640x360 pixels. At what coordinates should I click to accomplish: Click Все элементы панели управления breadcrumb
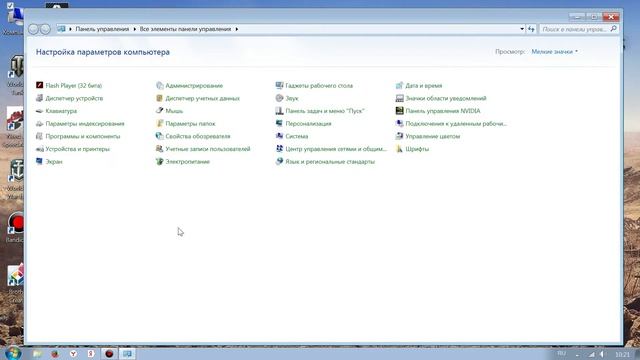click(x=185, y=29)
